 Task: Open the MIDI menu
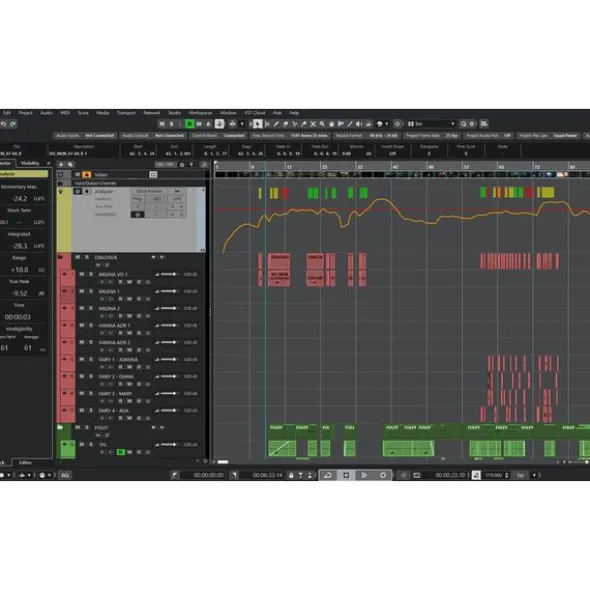coord(65,113)
